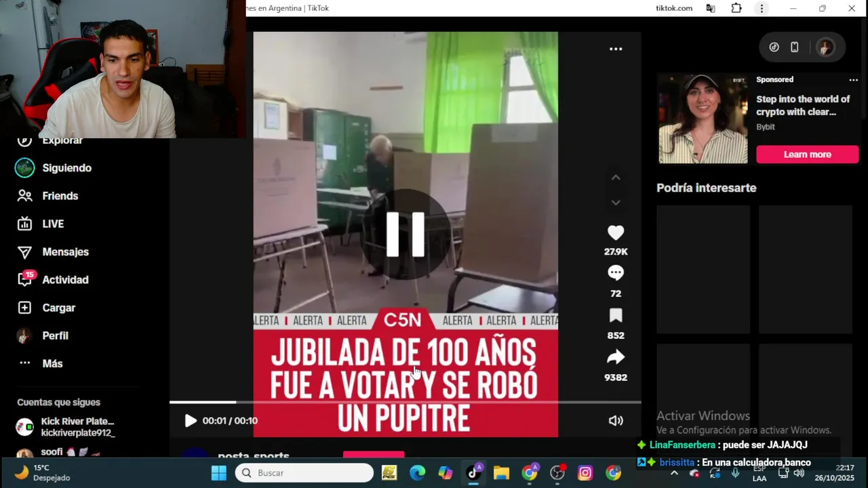Open Instagram from the taskbar
The image size is (868, 488).
pyautogui.click(x=585, y=473)
